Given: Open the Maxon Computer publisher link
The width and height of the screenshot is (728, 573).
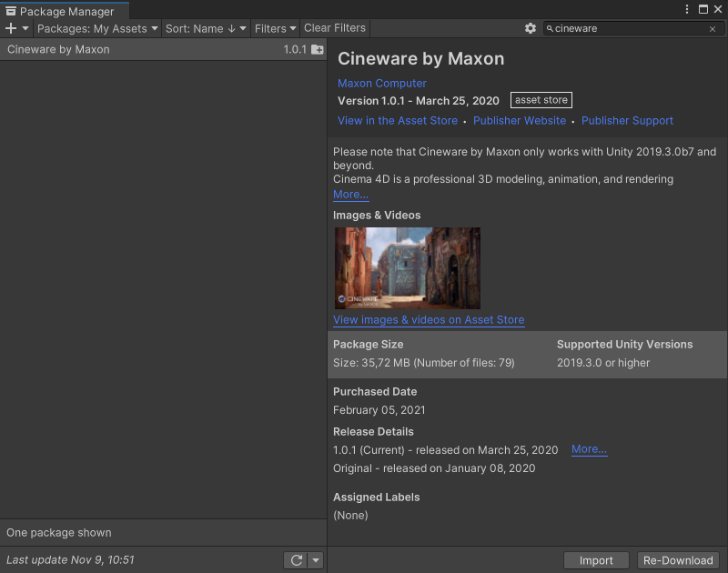Looking at the screenshot, I should (382, 84).
